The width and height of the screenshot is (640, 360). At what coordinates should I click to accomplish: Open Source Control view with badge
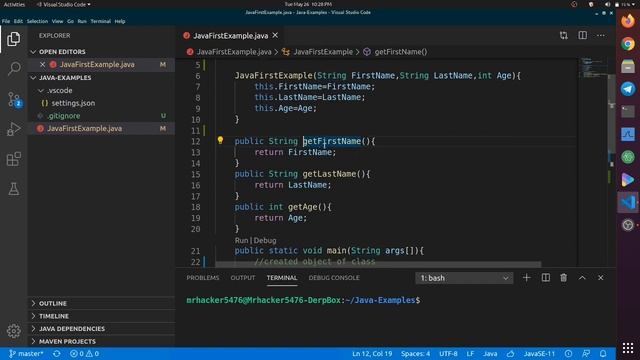coord(14,99)
